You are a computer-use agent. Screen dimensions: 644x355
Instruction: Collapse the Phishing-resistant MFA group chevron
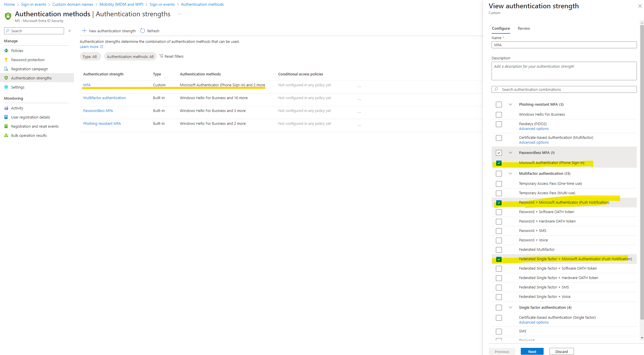(510, 104)
